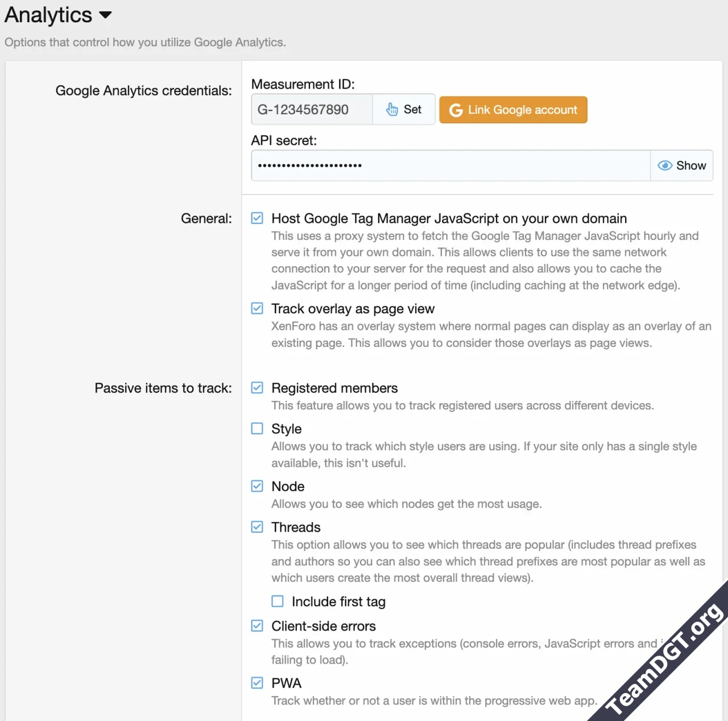The height and width of the screenshot is (721, 728).
Task: Disable Host Google Tag Manager JavaScript on your own domain
Action: [257, 218]
